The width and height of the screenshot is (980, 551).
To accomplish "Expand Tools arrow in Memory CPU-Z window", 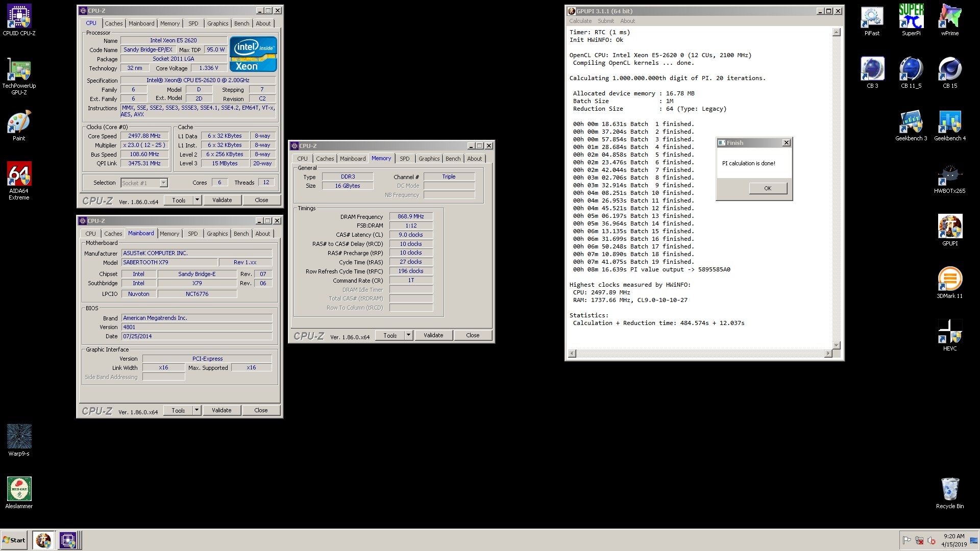I will 408,335.
